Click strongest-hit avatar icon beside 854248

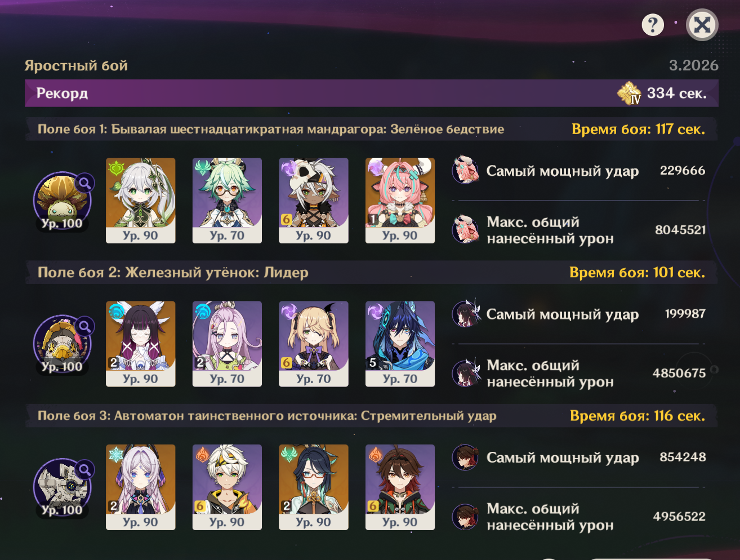466,457
